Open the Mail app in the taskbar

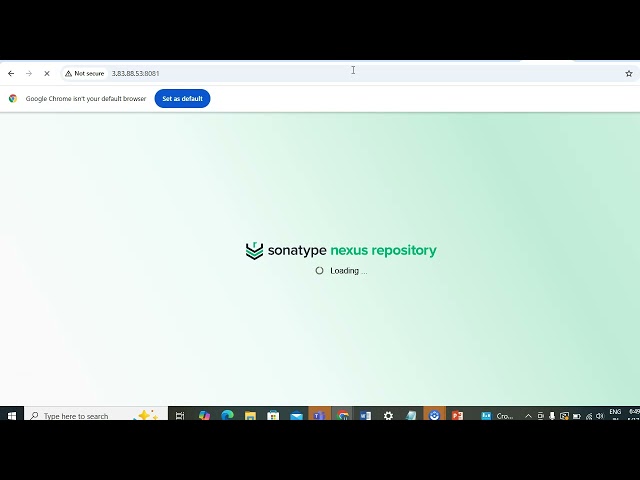[x=296, y=415]
